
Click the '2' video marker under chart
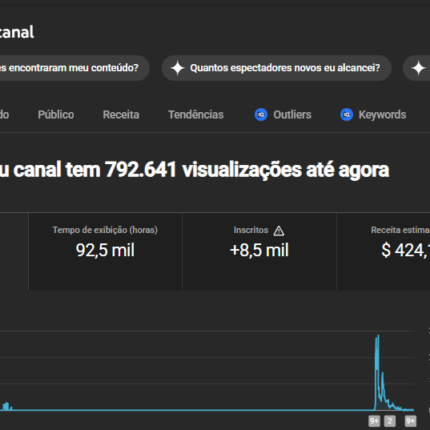pos(390,421)
